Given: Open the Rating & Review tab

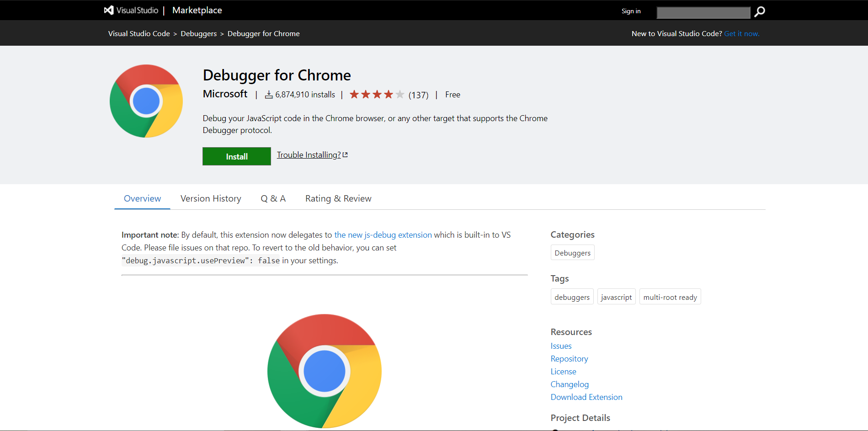Looking at the screenshot, I should tap(338, 198).
